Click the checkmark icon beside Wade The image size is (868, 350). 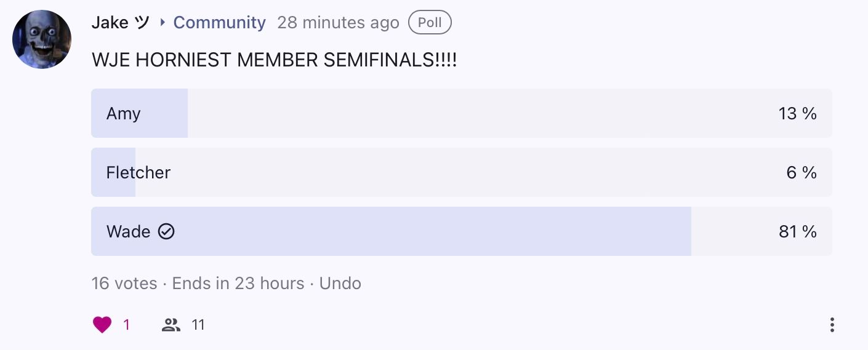(166, 231)
